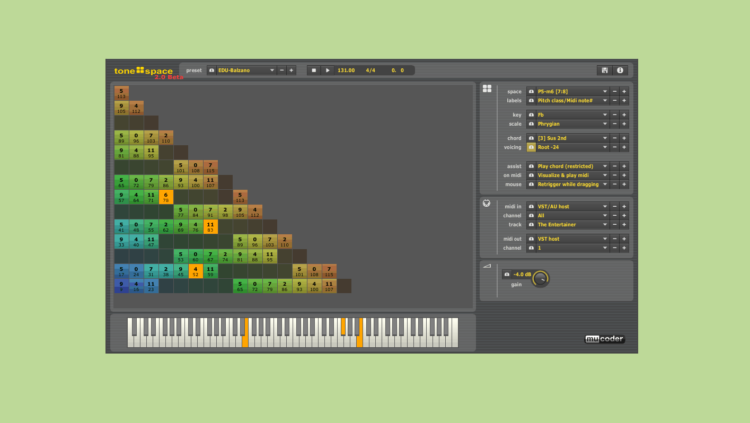The width and height of the screenshot is (750, 423).
Task: Click the minus button on space row
Action: coord(615,91)
